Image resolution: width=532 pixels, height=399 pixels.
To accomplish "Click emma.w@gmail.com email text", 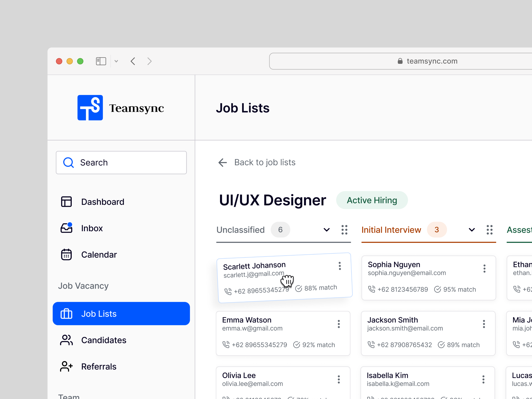I will tap(252, 328).
